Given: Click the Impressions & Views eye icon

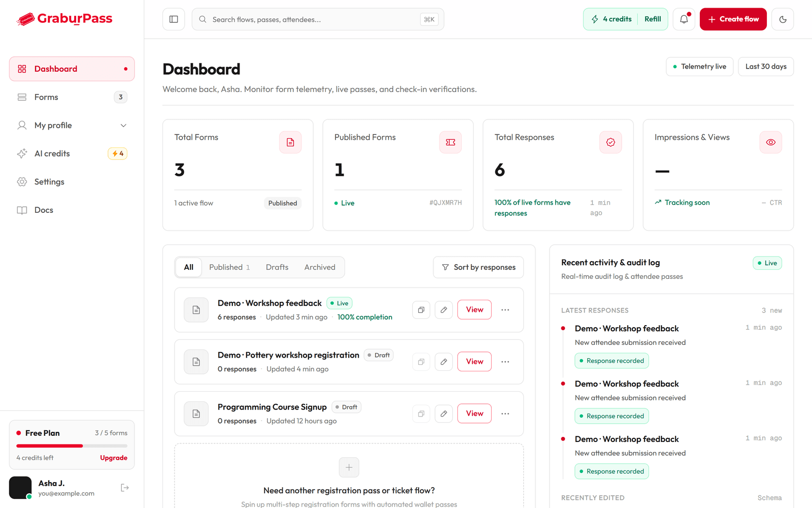Looking at the screenshot, I should 771,142.
